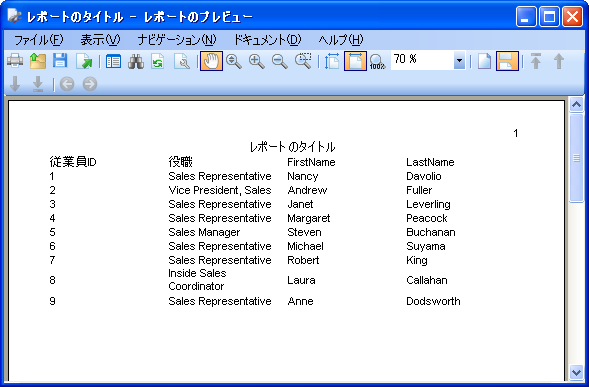The height and width of the screenshot is (387, 589).
Task: Click the zoom percentage input field
Action: 422,60
